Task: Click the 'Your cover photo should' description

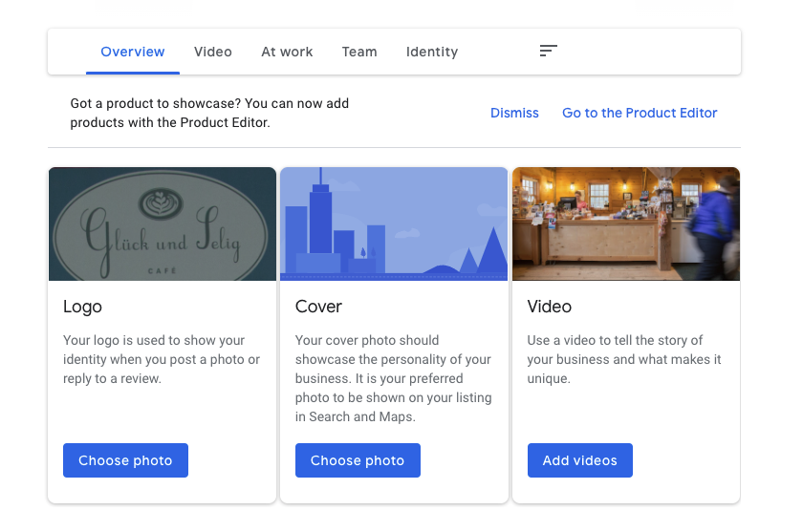Action: (x=393, y=378)
